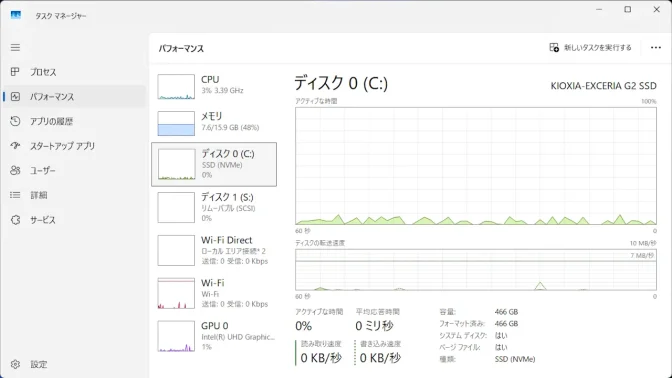672x378 pixels.
Task: Select ディスク 1 (S:) graph thumbnail
Action: pos(176,207)
